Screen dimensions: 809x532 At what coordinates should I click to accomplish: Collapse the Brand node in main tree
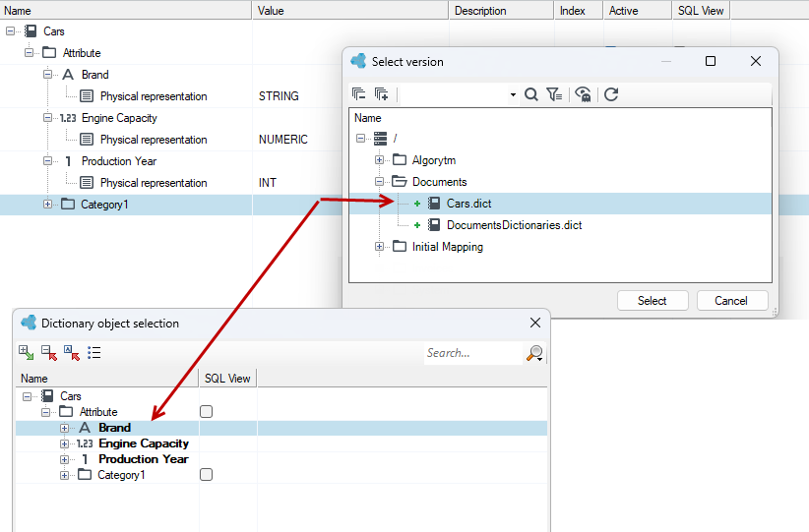(x=47, y=75)
